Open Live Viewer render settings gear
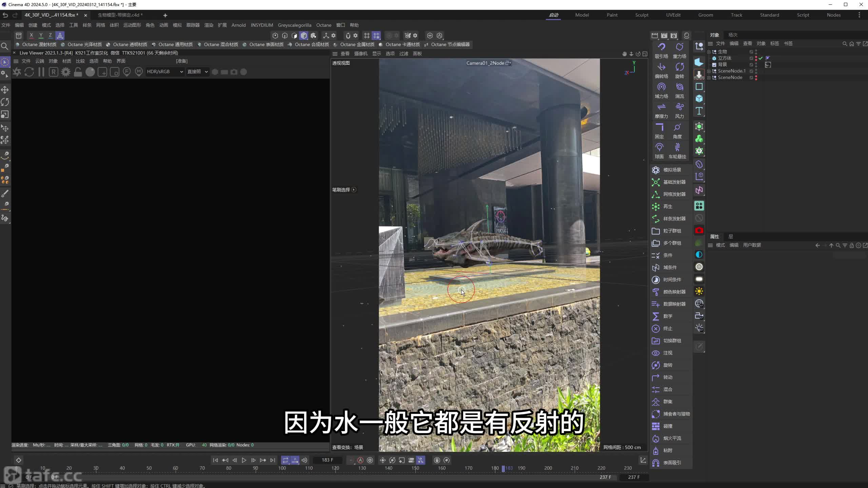Image resolution: width=868 pixels, height=488 pixels. [x=66, y=72]
